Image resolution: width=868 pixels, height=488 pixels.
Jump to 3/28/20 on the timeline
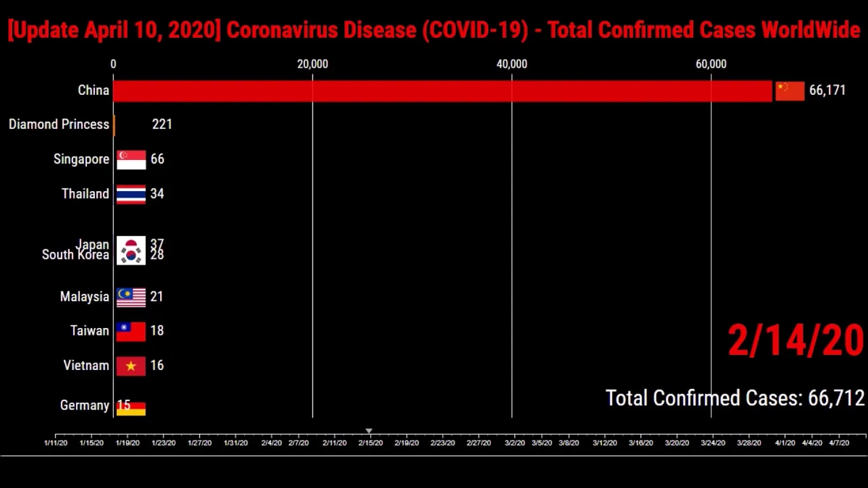tap(749, 443)
